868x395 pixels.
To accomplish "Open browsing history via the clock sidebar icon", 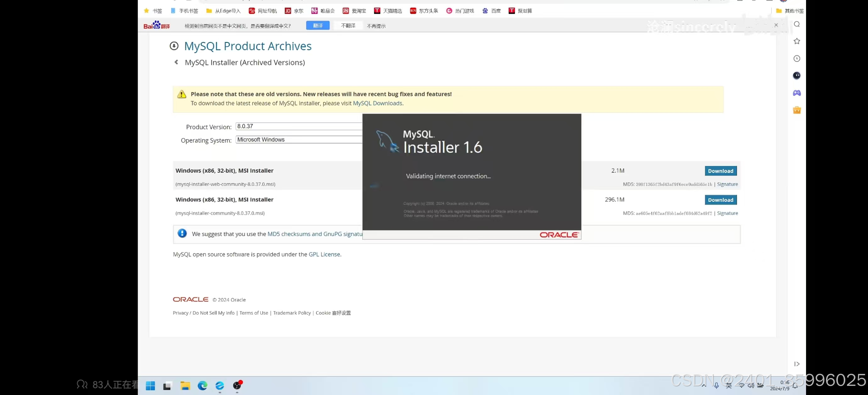I will (x=797, y=58).
